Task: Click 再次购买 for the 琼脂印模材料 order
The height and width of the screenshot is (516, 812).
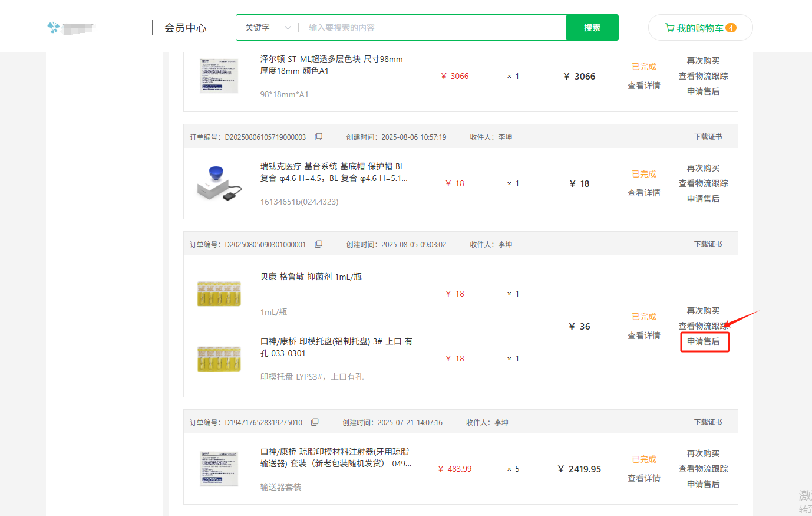Action: pos(703,453)
